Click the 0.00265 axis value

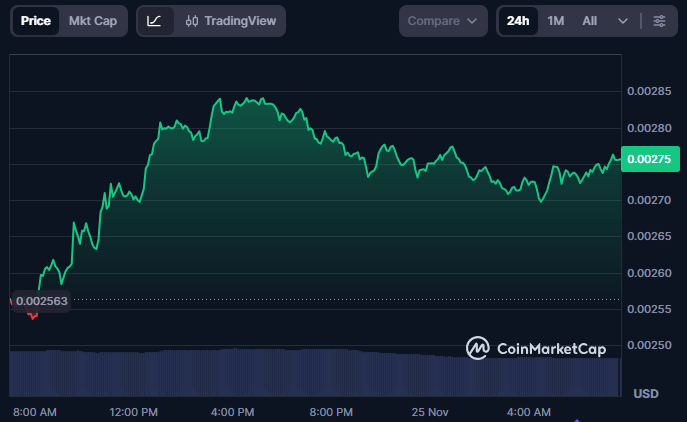[649, 236]
